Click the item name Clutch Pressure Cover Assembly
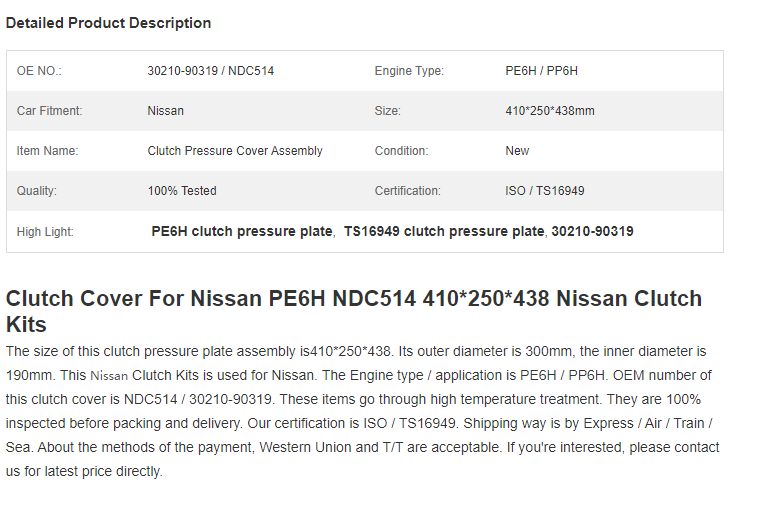This screenshot has width=757, height=507. pos(235,151)
